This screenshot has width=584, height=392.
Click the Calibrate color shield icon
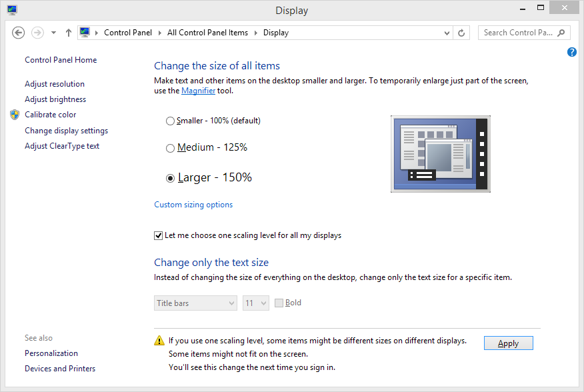click(15, 115)
